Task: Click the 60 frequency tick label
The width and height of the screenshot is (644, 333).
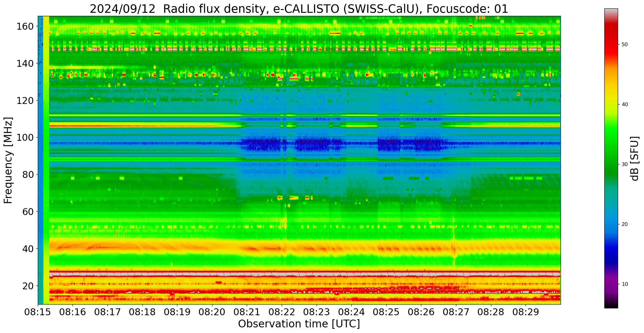Action: [x=28, y=212]
